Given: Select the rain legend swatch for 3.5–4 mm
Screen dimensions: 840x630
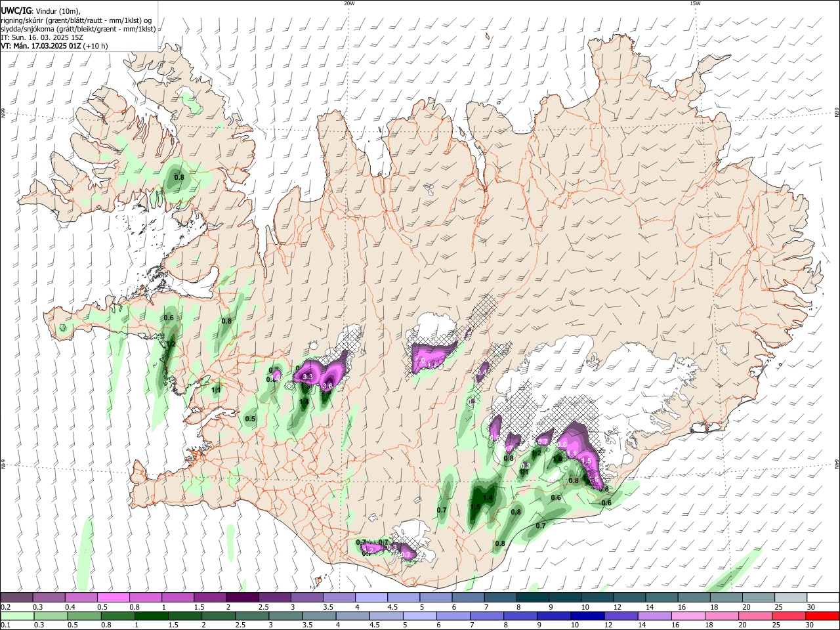Looking at the screenshot, I should [319, 616].
